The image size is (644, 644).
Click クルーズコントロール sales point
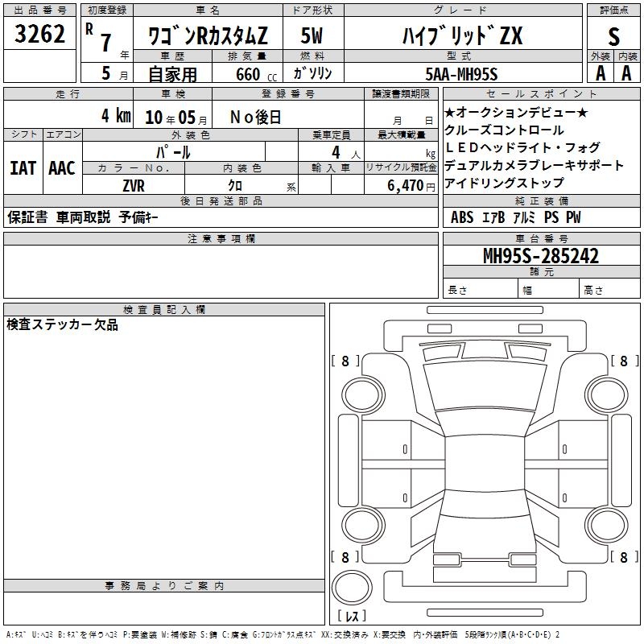click(504, 130)
